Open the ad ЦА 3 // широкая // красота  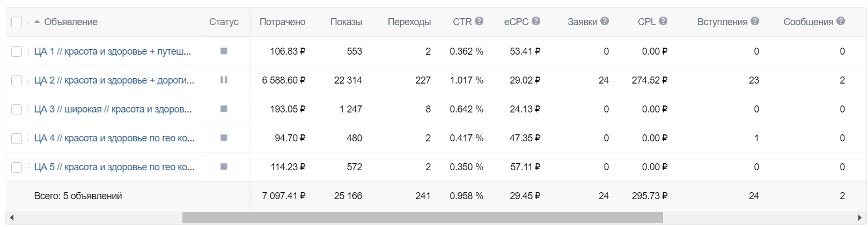coord(113,109)
